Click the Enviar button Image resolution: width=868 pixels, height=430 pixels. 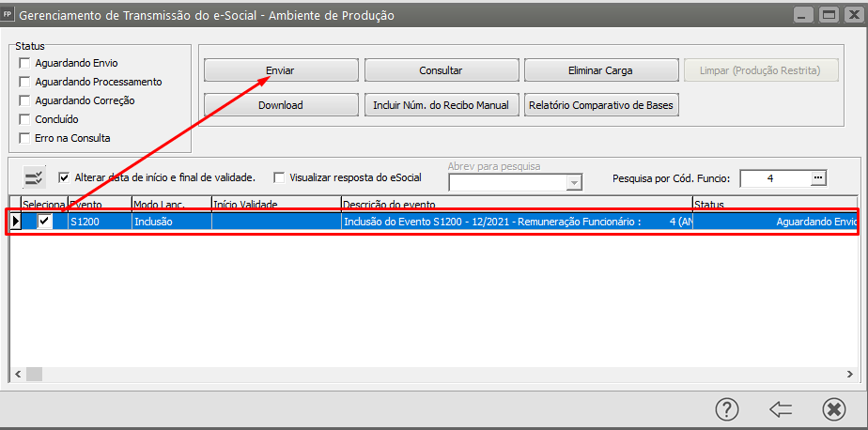pos(281,70)
